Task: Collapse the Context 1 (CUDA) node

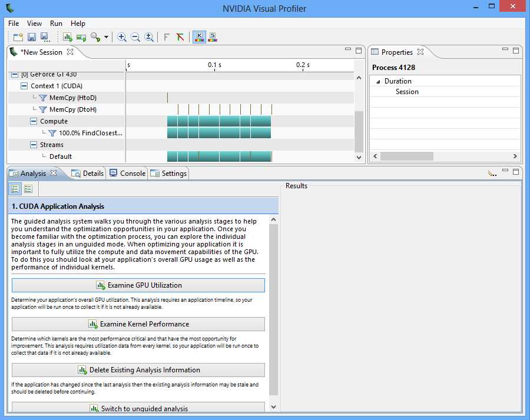Action: pos(24,86)
